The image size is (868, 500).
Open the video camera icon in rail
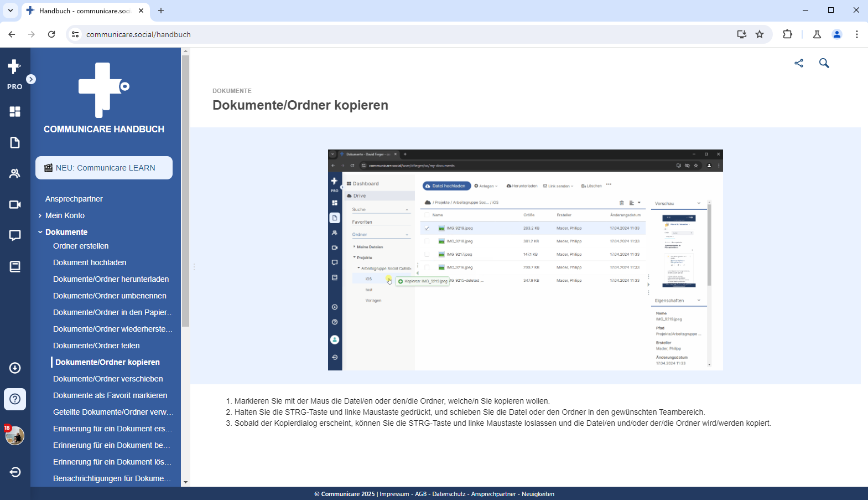click(15, 205)
